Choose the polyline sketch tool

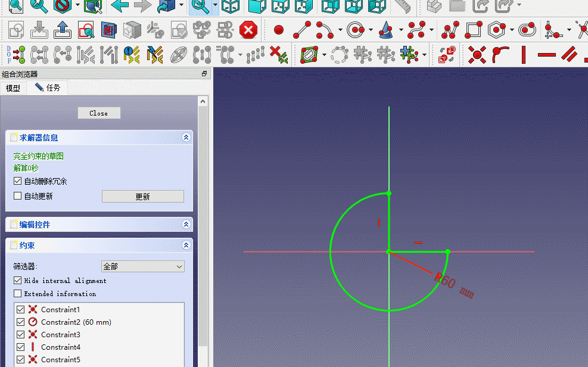click(x=450, y=30)
